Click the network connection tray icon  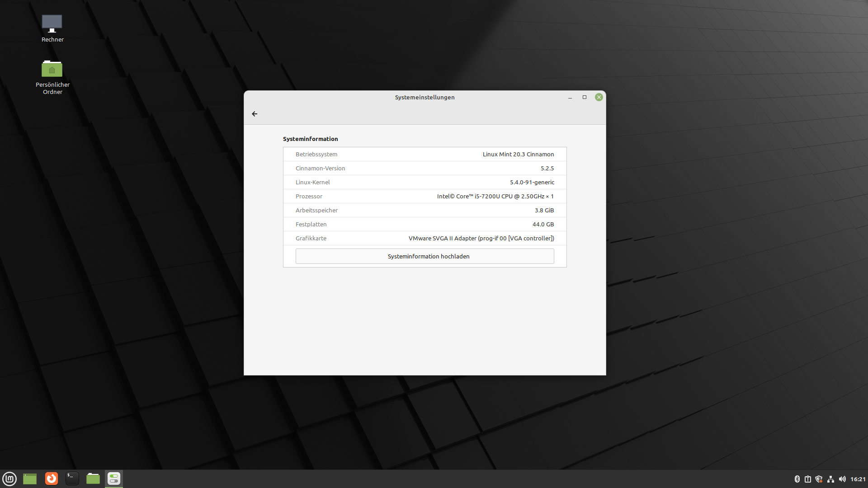pos(830,479)
